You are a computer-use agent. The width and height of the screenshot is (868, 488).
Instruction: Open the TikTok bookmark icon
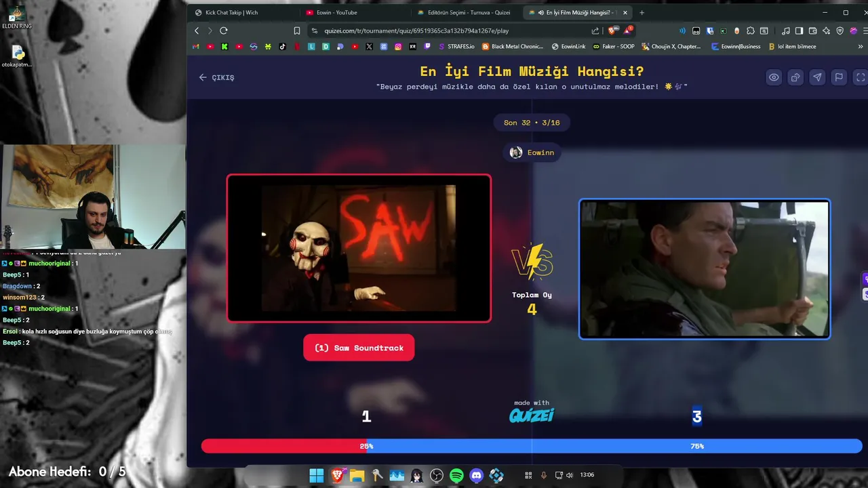pyautogui.click(x=283, y=47)
